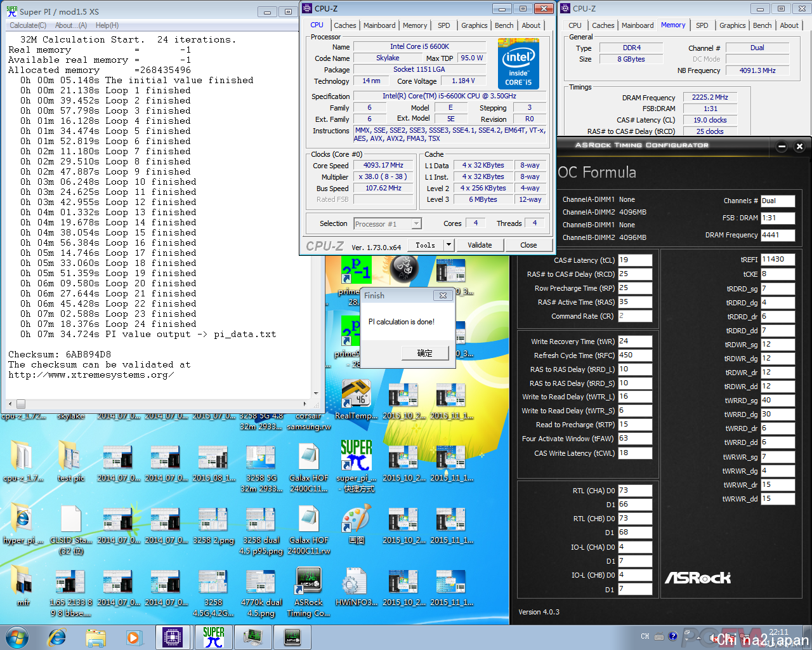Click the DRAM Frequency field showing 4441
The image size is (812, 650).
coord(778,235)
